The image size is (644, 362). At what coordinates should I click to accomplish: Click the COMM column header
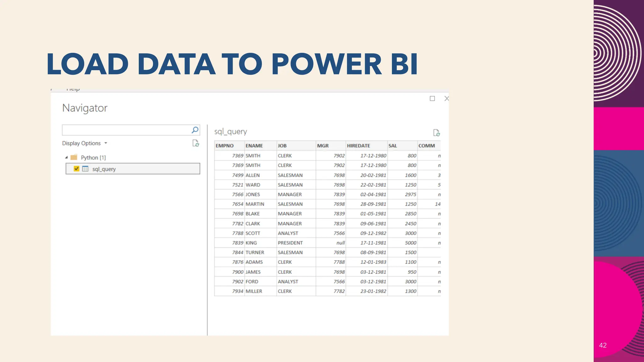429,146
